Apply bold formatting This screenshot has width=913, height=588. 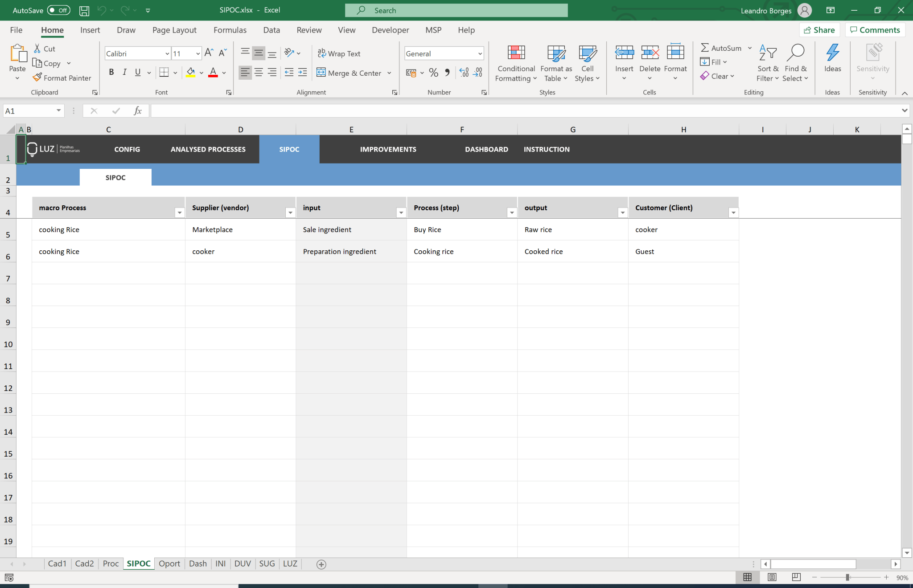[111, 72]
